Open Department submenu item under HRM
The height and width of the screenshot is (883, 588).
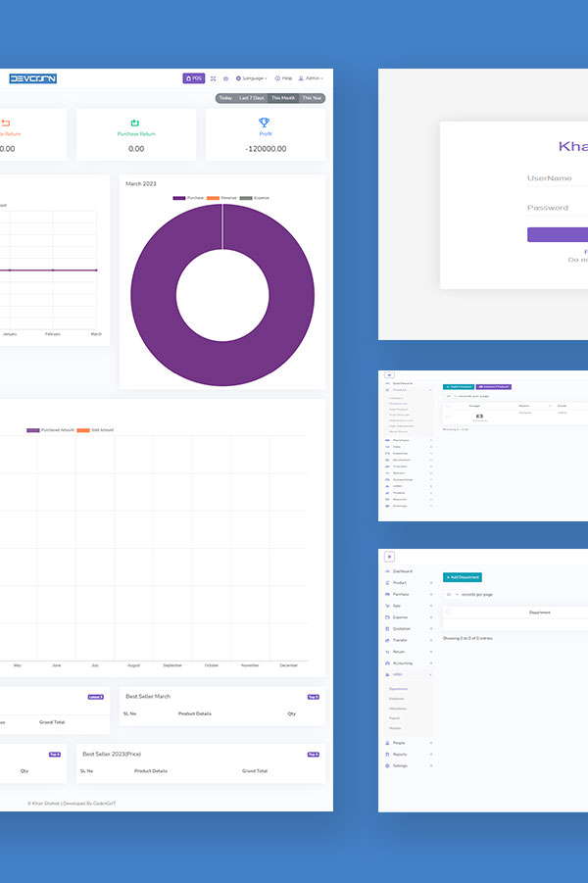pos(398,689)
